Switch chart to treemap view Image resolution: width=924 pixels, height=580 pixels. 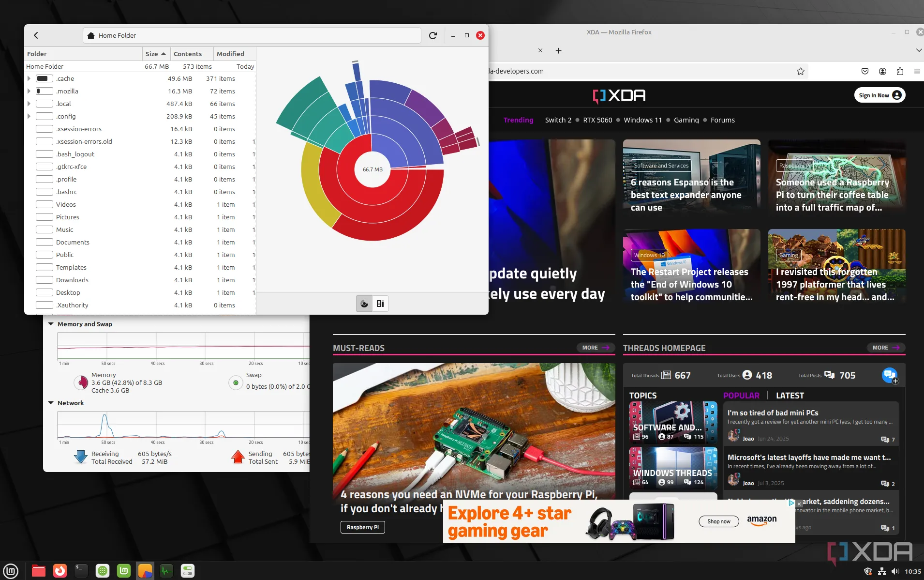point(380,304)
